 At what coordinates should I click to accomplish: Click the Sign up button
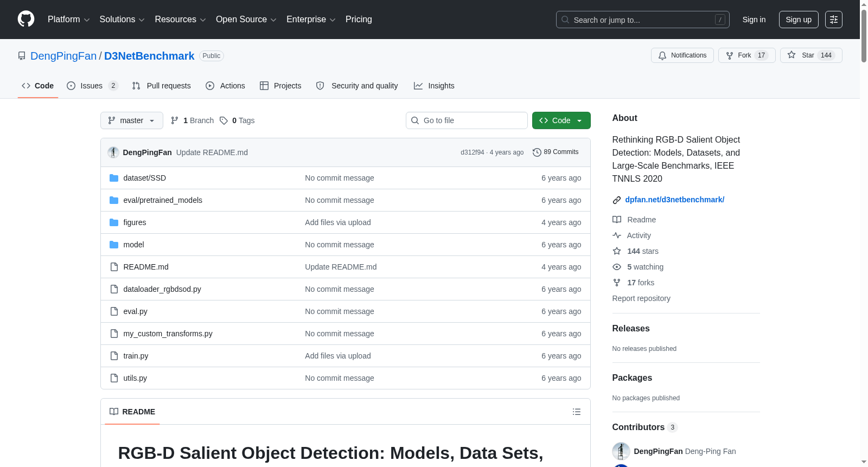tap(799, 20)
